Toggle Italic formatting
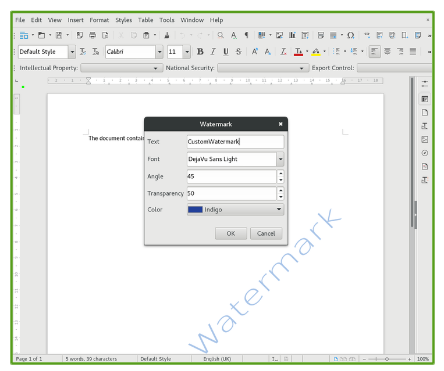 coord(213,52)
